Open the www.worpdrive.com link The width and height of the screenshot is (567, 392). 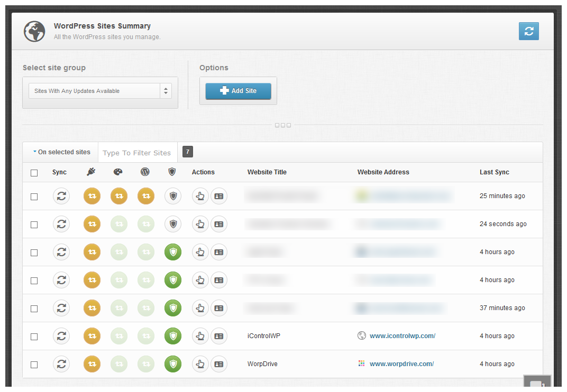tap(402, 364)
